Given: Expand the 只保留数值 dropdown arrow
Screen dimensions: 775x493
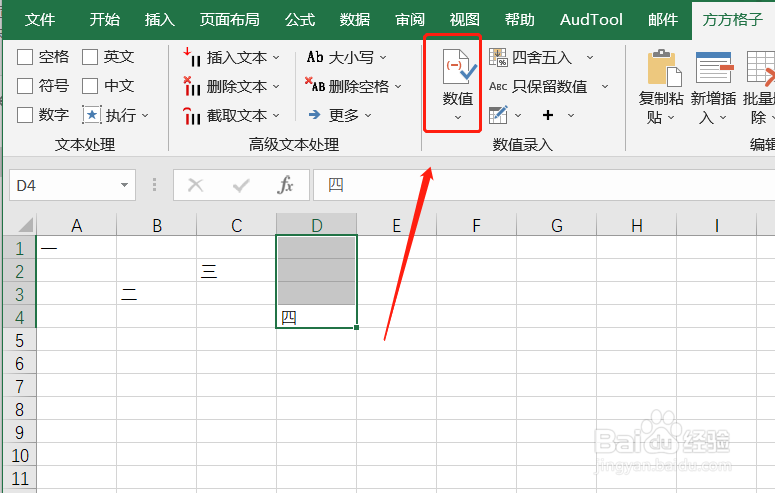Looking at the screenshot, I should 605,87.
